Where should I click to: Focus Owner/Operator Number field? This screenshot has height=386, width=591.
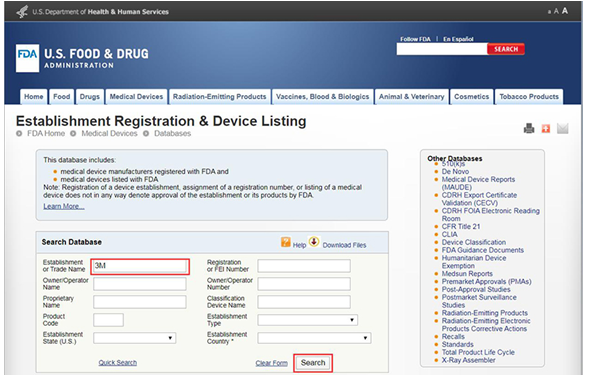coord(304,284)
